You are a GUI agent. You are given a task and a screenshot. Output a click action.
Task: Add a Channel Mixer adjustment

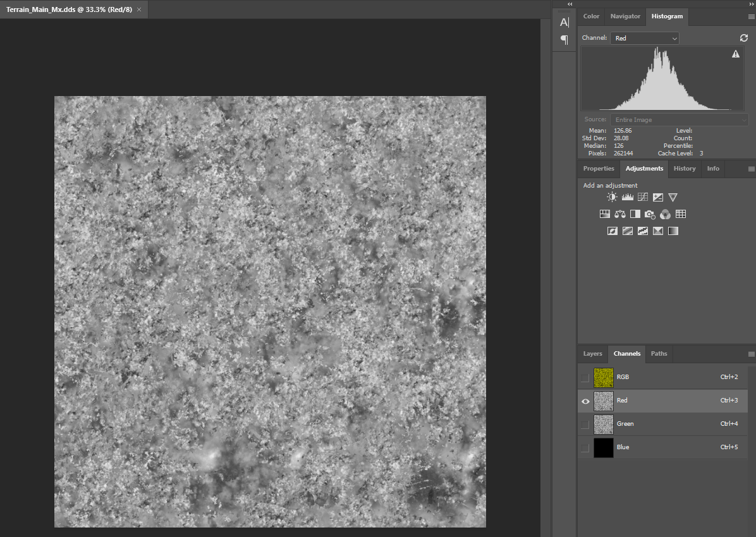pos(666,214)
